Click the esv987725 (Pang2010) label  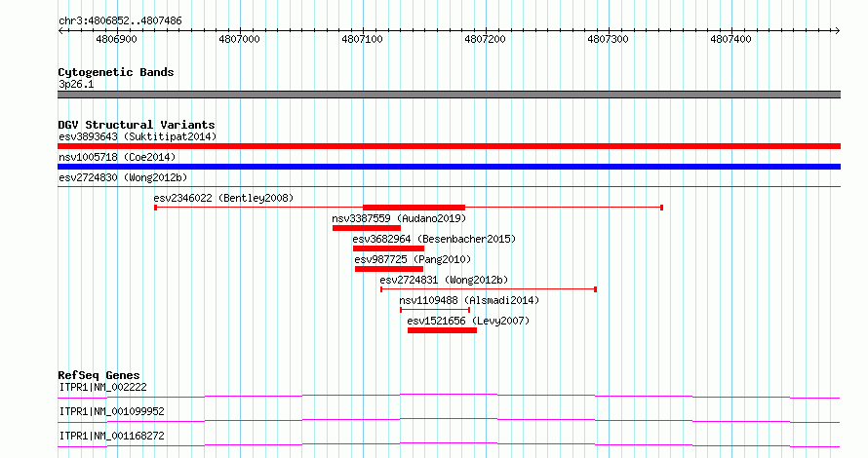(413, 259)
